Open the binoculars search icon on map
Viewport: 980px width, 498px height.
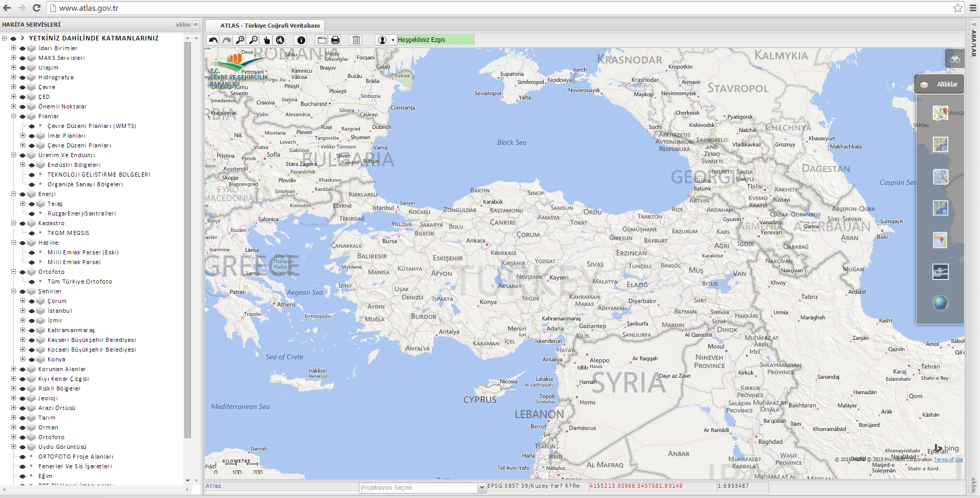[x=954, y=59]
